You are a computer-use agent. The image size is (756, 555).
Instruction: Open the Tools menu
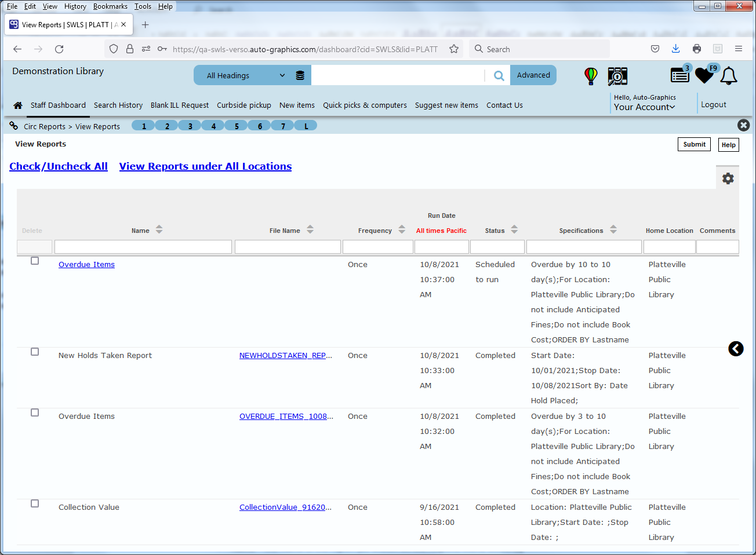click(143, 6)
